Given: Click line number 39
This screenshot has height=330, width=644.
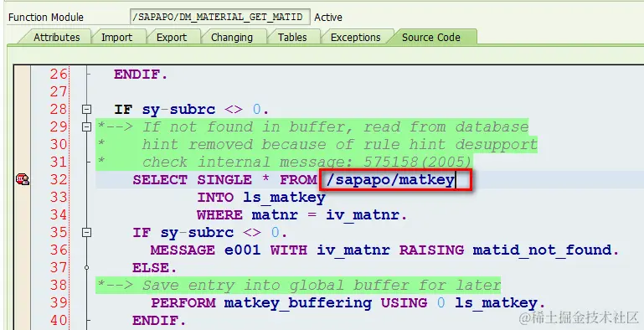Looking at the screenshot, I should pos(58,303).
